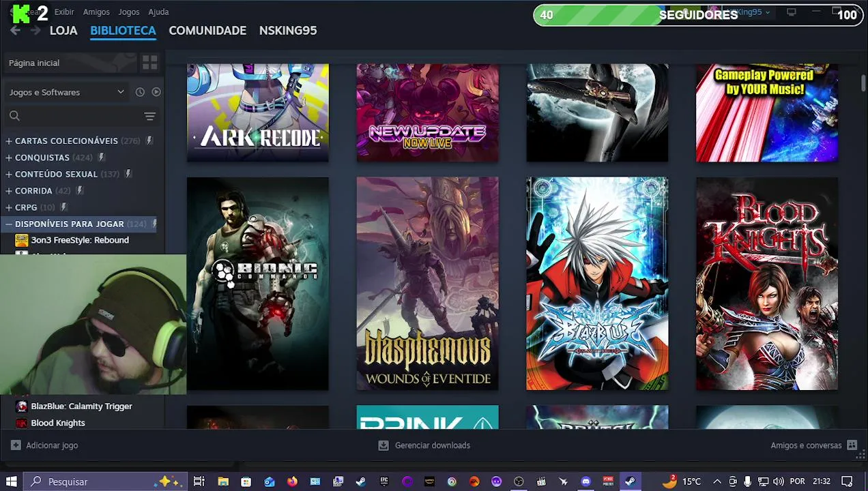This screenshot has height=491, width=868.
Task: Click the Gerenciar downloads label
Action: tap(433, 445)
